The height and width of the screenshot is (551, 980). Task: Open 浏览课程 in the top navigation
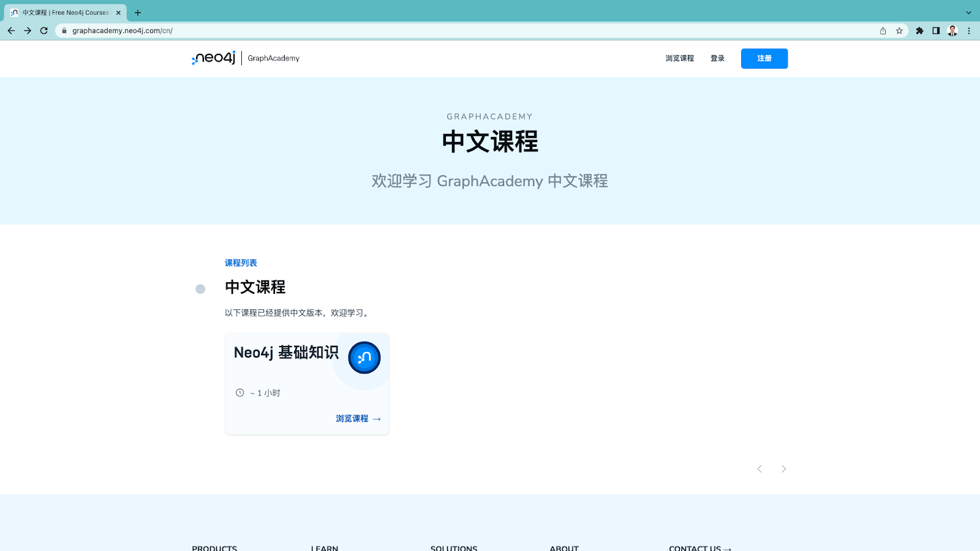[680, 59]
